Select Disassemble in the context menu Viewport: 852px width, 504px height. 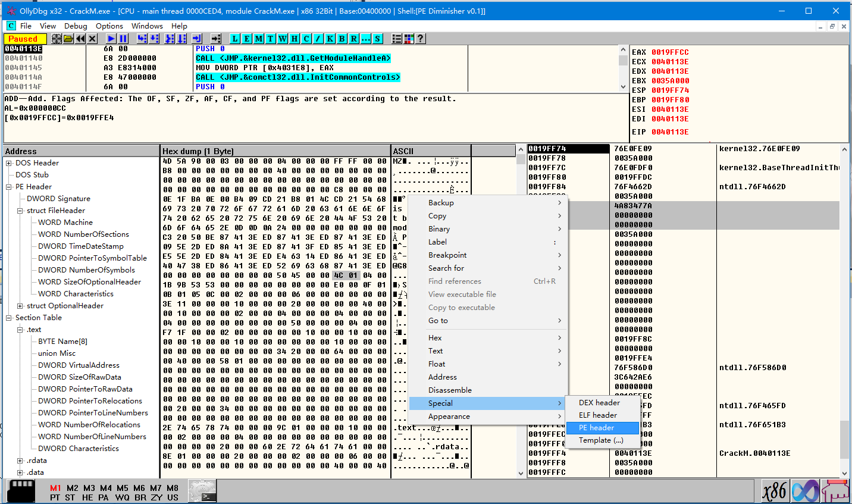click(x=488, y=390)
